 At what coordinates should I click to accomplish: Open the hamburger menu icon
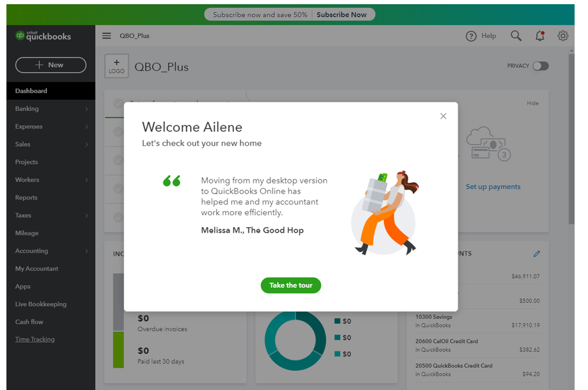point(107,36)
